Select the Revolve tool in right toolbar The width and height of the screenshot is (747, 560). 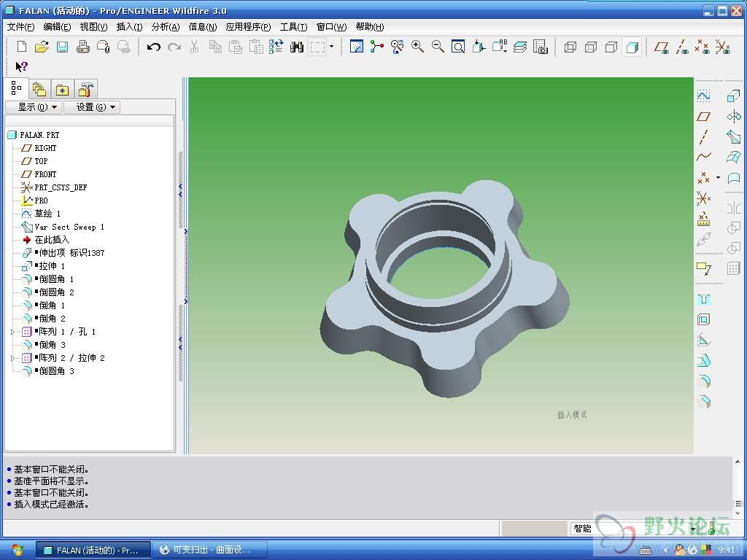[x=734, y=117]
